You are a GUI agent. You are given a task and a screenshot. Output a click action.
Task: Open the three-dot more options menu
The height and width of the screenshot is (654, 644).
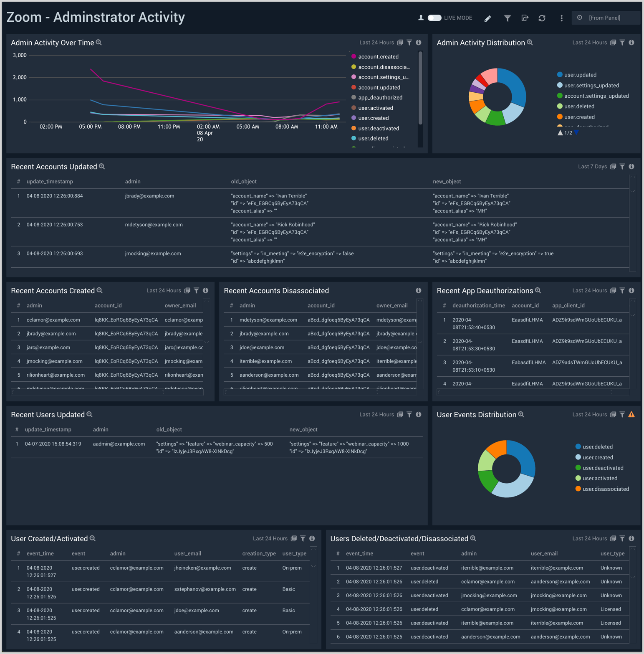pos(561,18)
